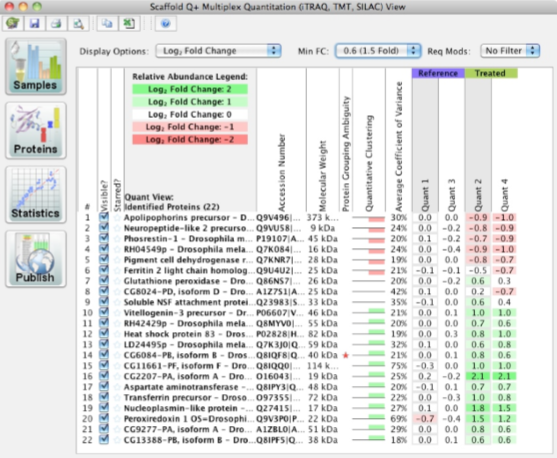Toggle visible checkbox for Soluble NSF attachment protein

pos(104,301)
